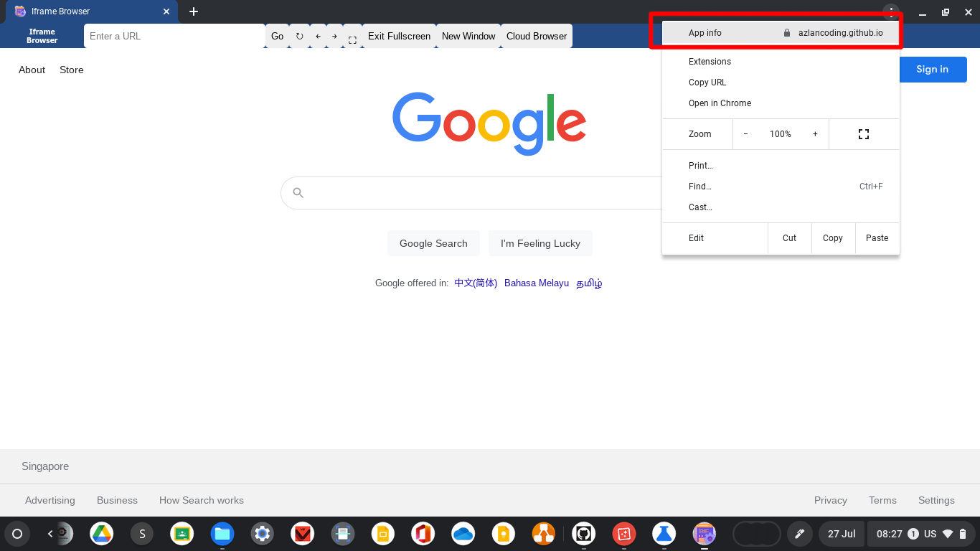The image size is (980, 551).
Task: Switch Google to 中文(简体)
Action: [476, 283]
